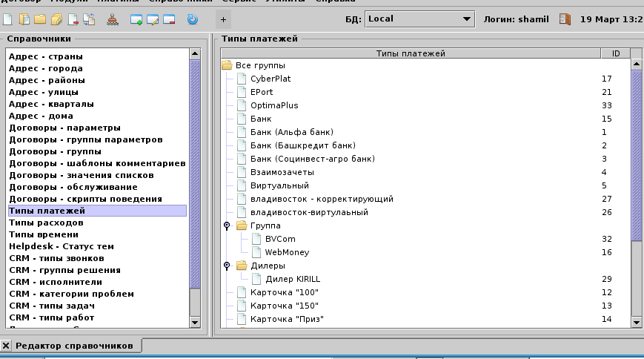Click the Типы платежей column header
Screen dimensions: 644x359
(411, 53)
